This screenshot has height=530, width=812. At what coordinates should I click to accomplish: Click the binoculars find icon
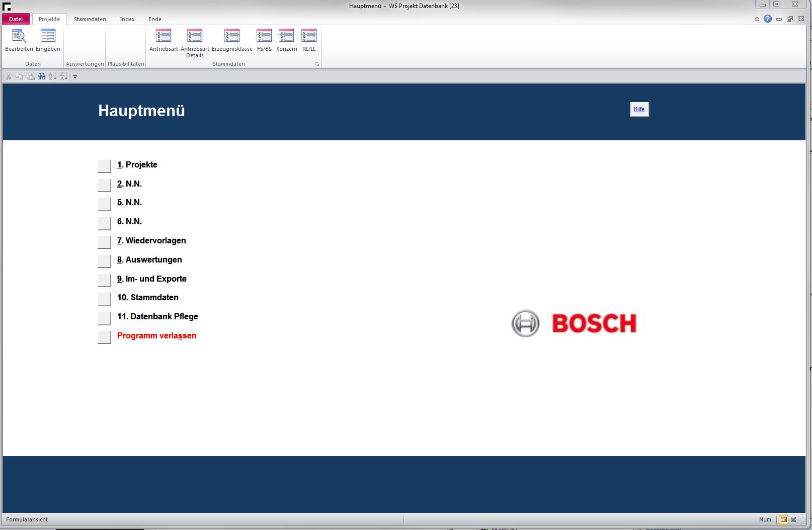42,76
